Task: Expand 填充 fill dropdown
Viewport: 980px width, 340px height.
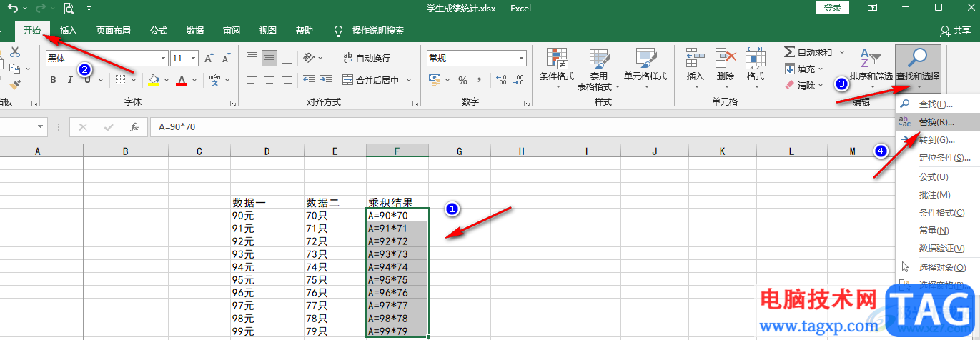Action: (821, 69)
